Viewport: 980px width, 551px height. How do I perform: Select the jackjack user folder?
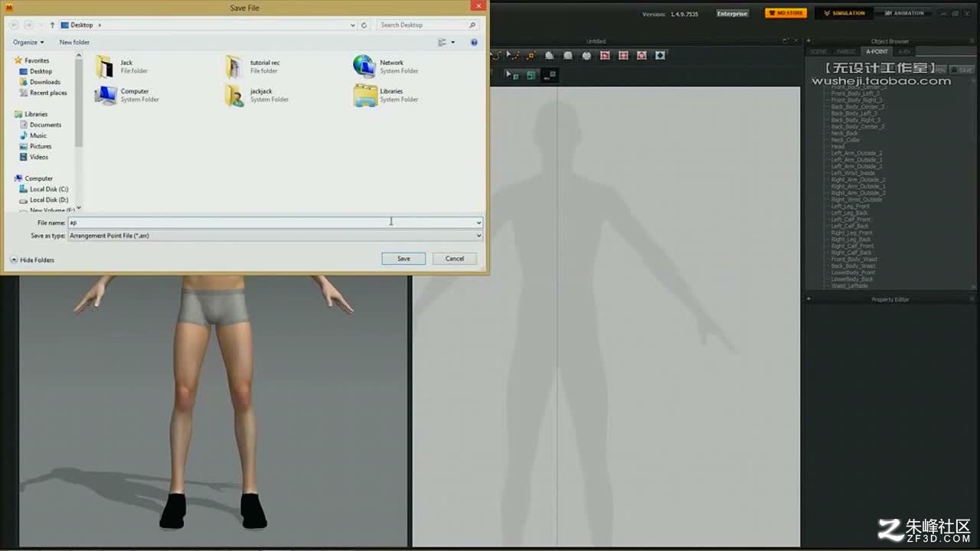click(x=257, y=95)
